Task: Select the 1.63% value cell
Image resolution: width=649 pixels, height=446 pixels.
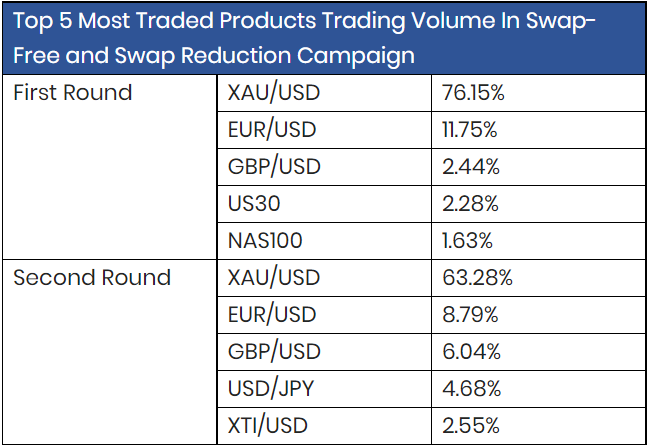Action: [467, 241]
